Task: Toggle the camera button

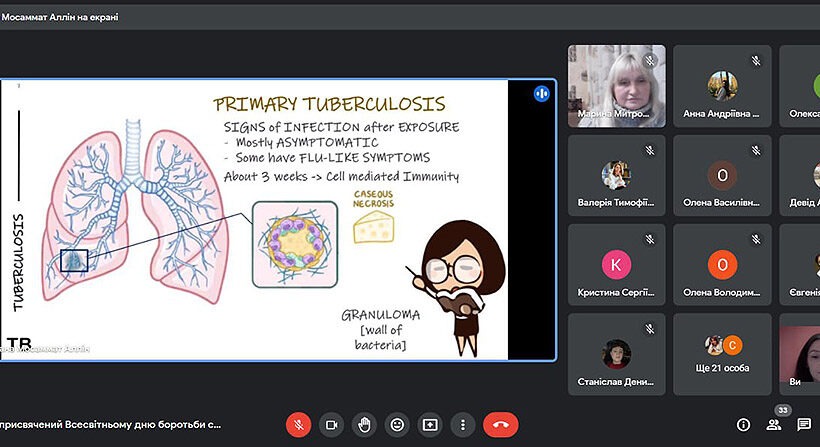Action: point(332,425)
